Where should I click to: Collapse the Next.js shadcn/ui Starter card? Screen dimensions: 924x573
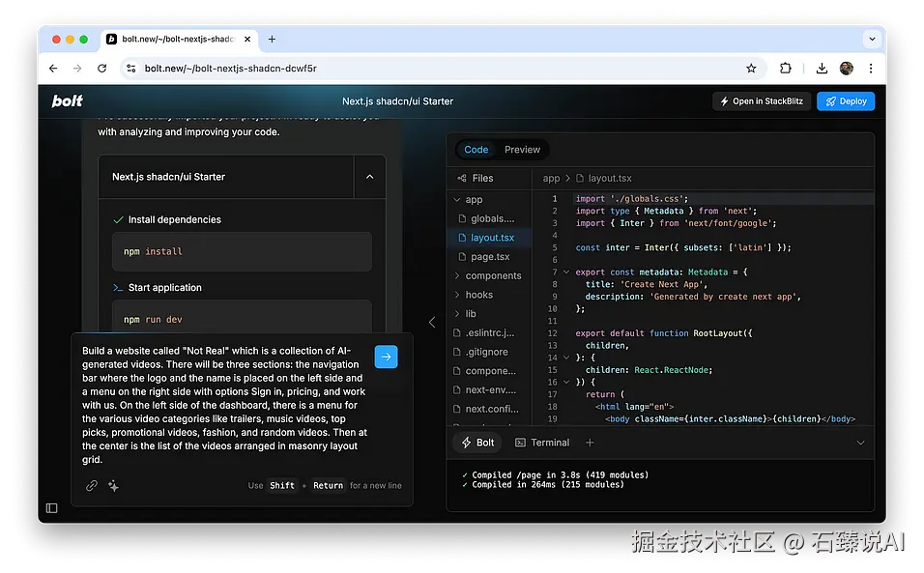point(369,177)
